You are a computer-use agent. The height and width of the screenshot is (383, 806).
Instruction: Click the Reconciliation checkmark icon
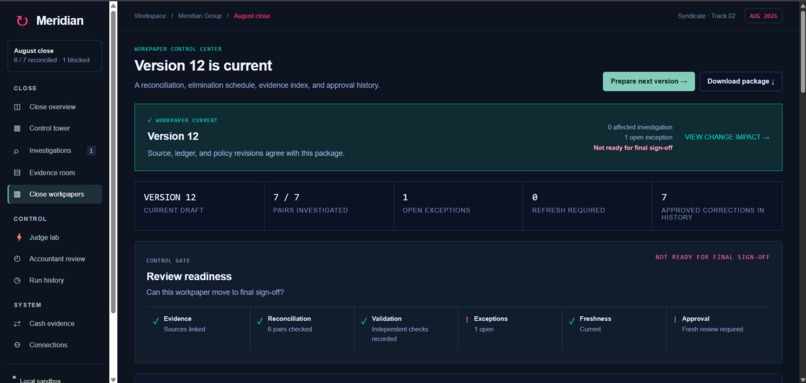[x=260, y=321]
